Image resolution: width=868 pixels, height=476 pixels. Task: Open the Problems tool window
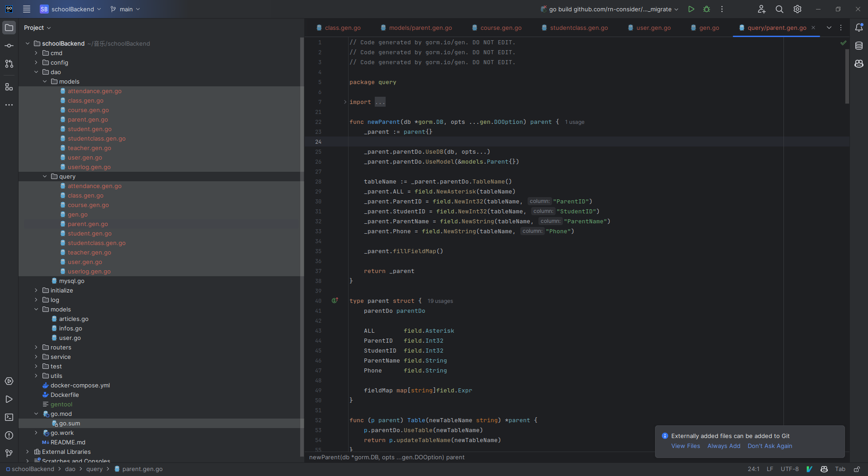pyautogui.click(x=9, y=435)
